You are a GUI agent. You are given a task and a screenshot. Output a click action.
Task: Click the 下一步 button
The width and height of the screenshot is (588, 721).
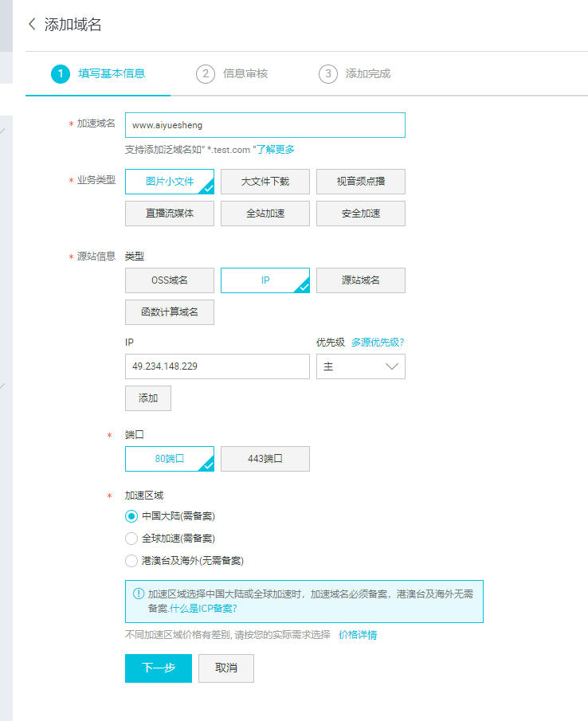coord(159,668)
